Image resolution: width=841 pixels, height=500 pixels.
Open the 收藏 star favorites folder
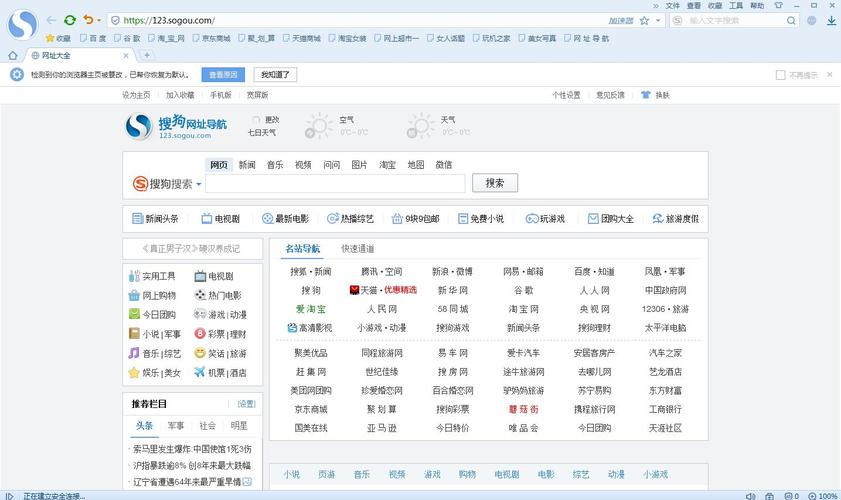pos(58,38)
